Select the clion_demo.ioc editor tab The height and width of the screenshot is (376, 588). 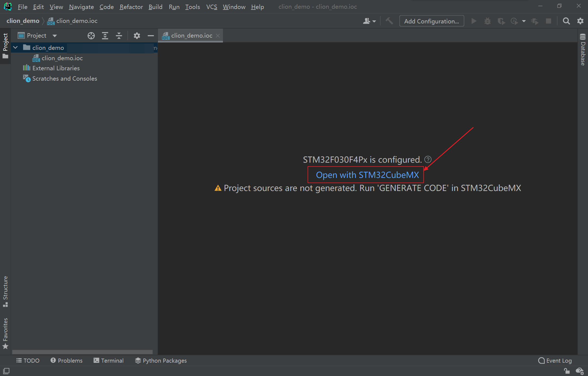(191, 36)
